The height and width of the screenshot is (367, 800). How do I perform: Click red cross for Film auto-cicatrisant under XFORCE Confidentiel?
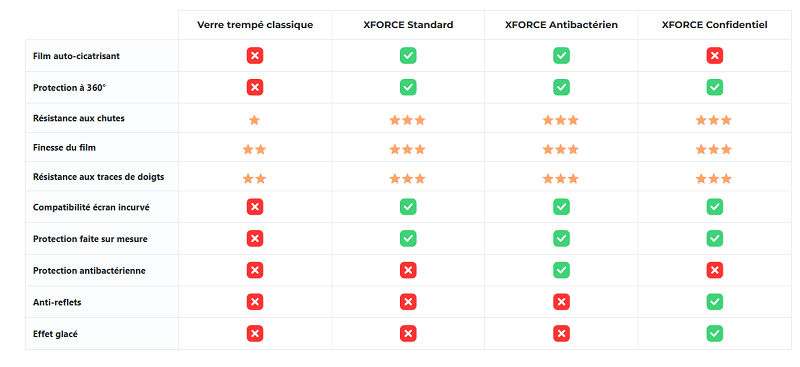[x=714, y=56]
